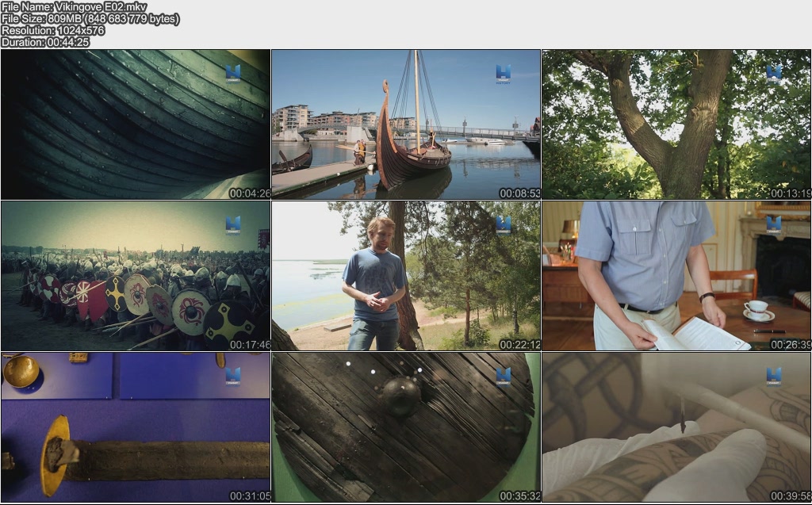
Task: Click the History logo on the wooden shield thumbnail
Action: (x=503, y=376)
